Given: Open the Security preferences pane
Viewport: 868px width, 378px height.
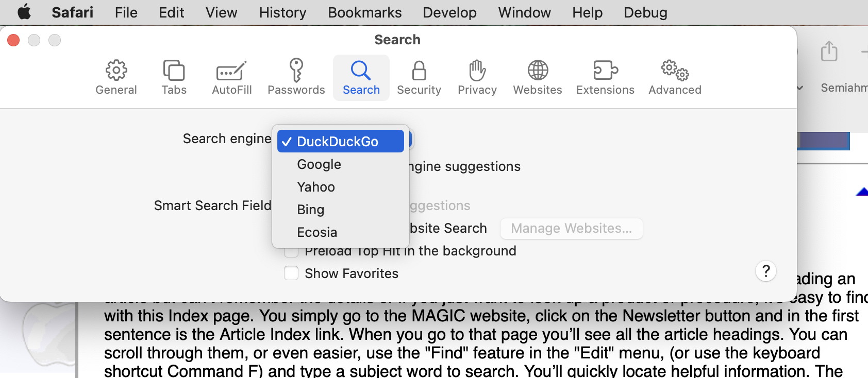Looking at the screenshot, I should click(x=419, y=78).
